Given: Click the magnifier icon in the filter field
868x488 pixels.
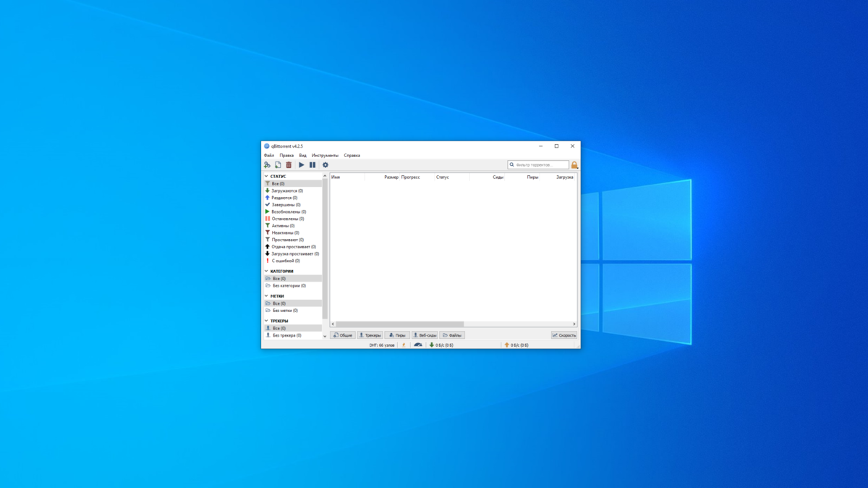Looking at the screenshot, I should pyautogui.click(x=512, y=165).
